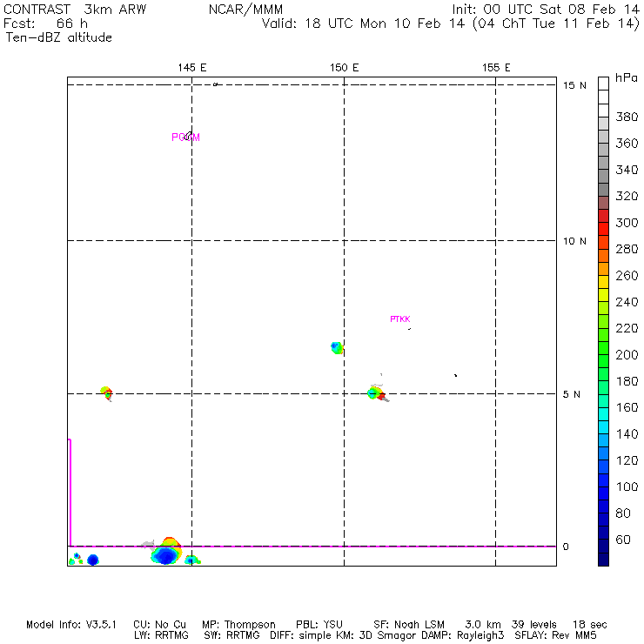Click the 'LW: RRTMG' text
Screen dimensions: 644x644
(161, 635)
